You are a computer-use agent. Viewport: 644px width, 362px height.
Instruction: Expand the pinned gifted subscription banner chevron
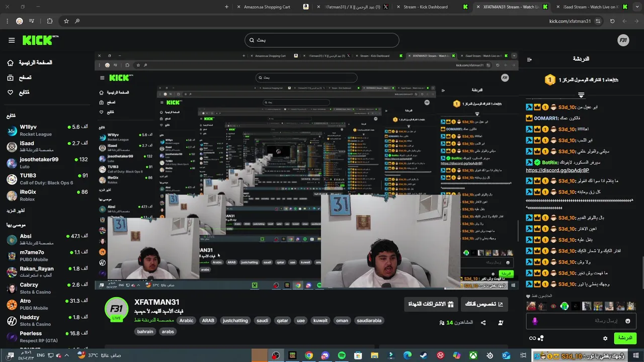[x=581, y=95]
